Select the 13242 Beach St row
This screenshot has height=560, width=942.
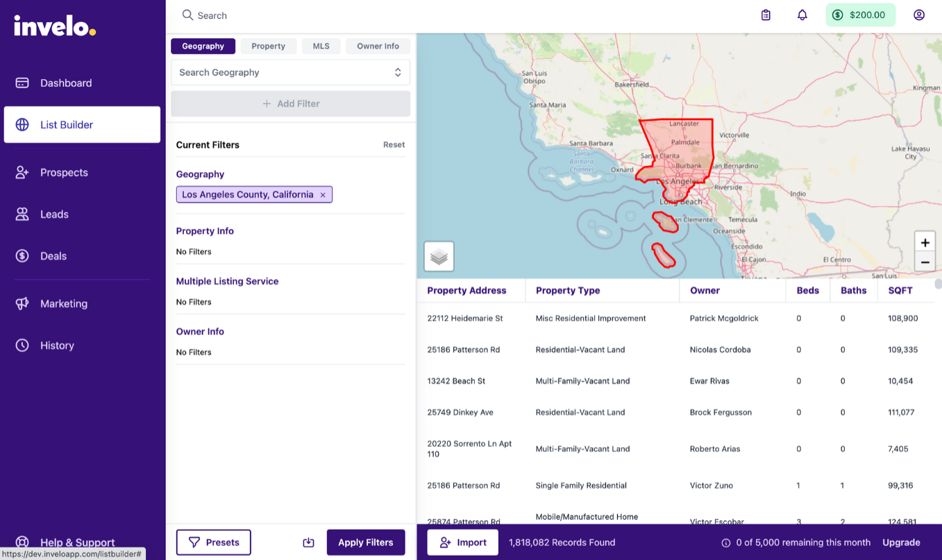[x=675, y=381]
